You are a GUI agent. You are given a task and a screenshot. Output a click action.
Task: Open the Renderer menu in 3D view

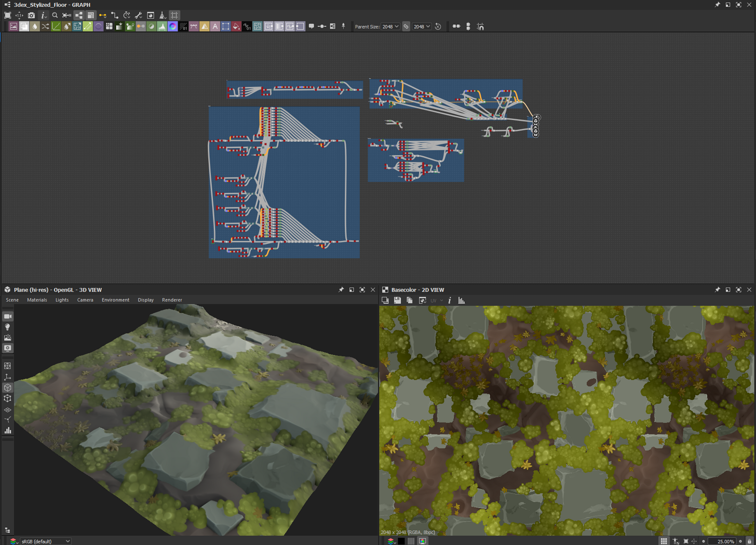(172, 300)
